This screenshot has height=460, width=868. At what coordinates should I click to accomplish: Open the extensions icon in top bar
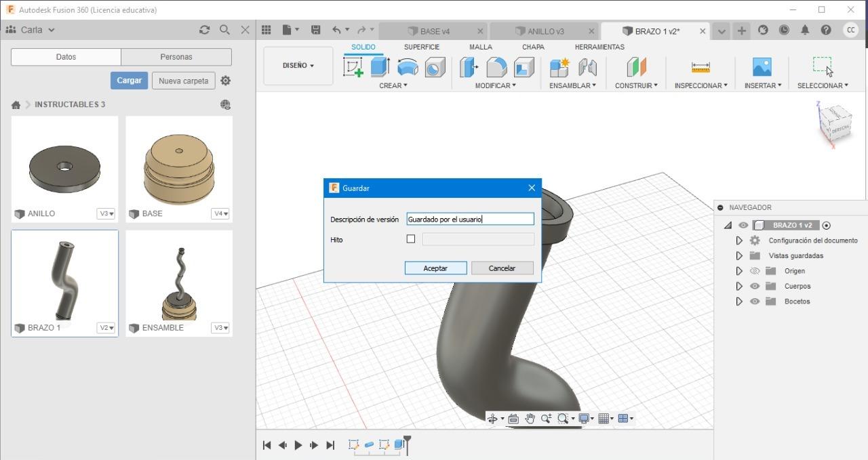(763, 30)
